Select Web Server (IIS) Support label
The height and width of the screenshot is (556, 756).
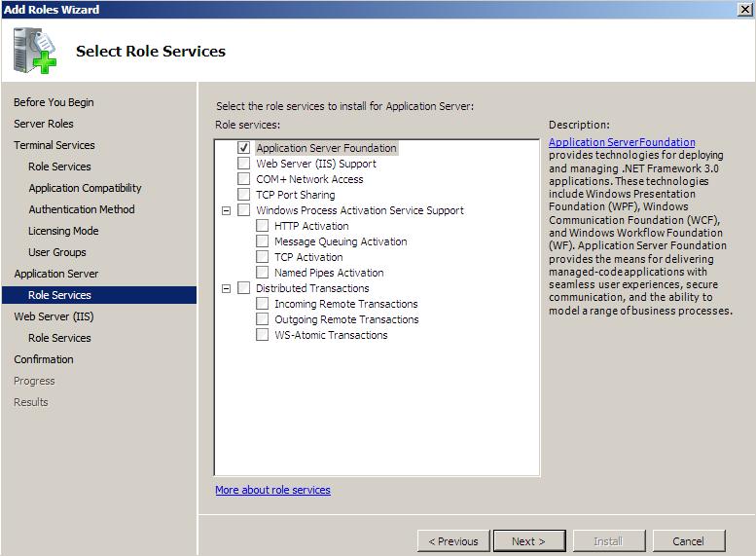point(316,164)
